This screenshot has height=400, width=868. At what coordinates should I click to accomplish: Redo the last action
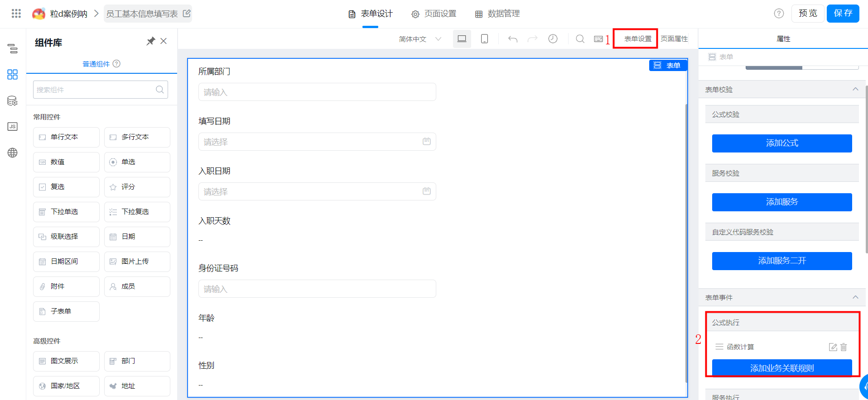coord(533,39)
